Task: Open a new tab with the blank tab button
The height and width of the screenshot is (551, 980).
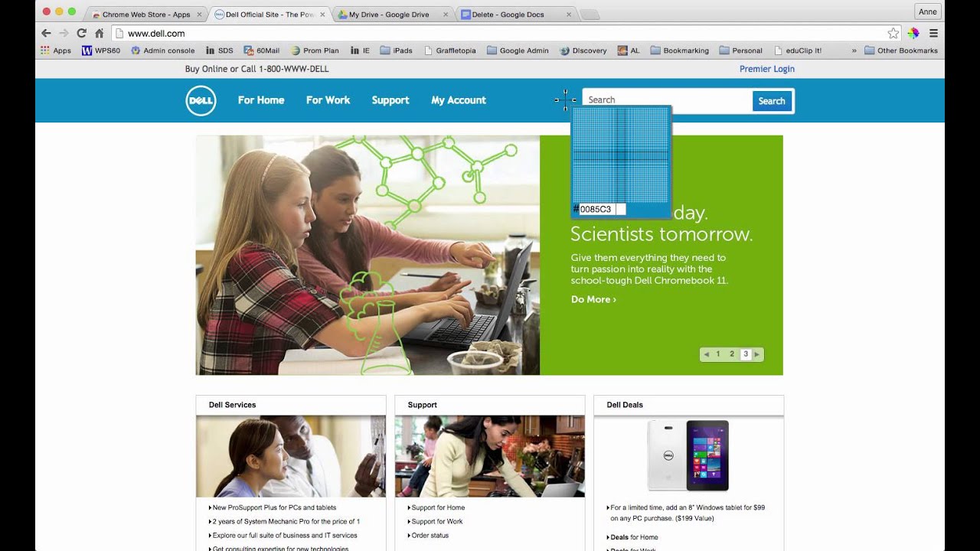Action: 590,15
